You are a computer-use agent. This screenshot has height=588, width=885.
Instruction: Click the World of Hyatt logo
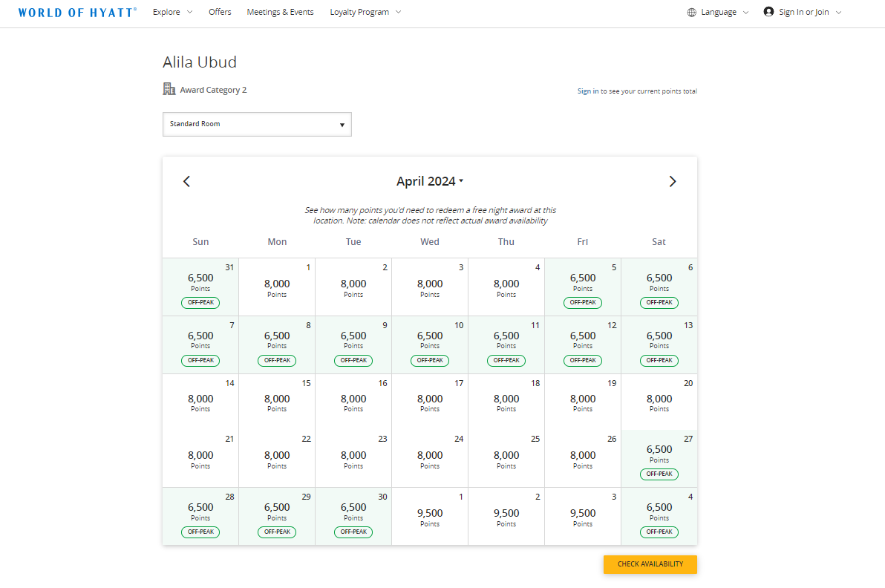pyautogui.click(x=76, y=12)
